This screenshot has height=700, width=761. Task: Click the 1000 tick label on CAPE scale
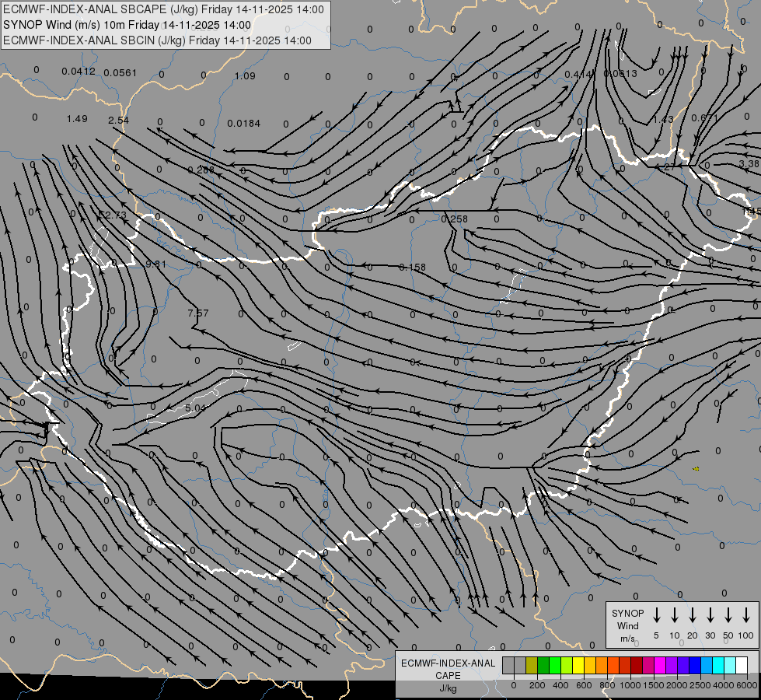(630, 685)
